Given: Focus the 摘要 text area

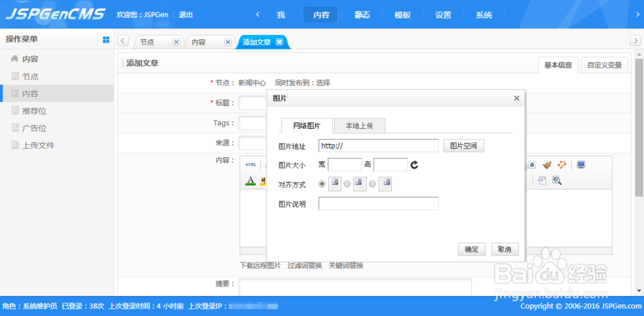Looking at the screenshot, I should [355, 287].
